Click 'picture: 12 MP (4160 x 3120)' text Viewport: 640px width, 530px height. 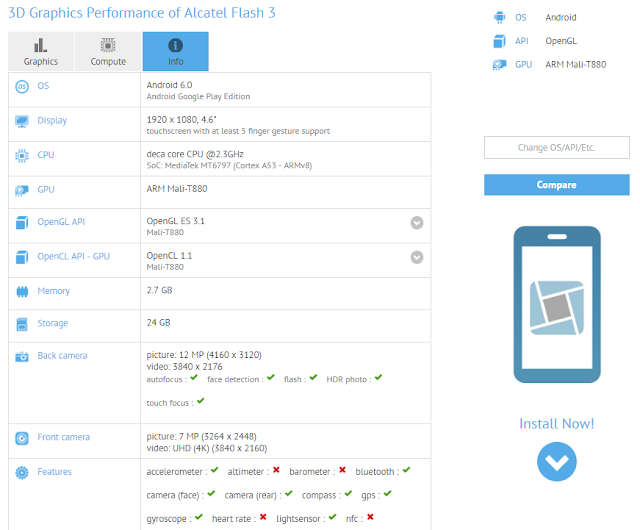pos(204,355)
